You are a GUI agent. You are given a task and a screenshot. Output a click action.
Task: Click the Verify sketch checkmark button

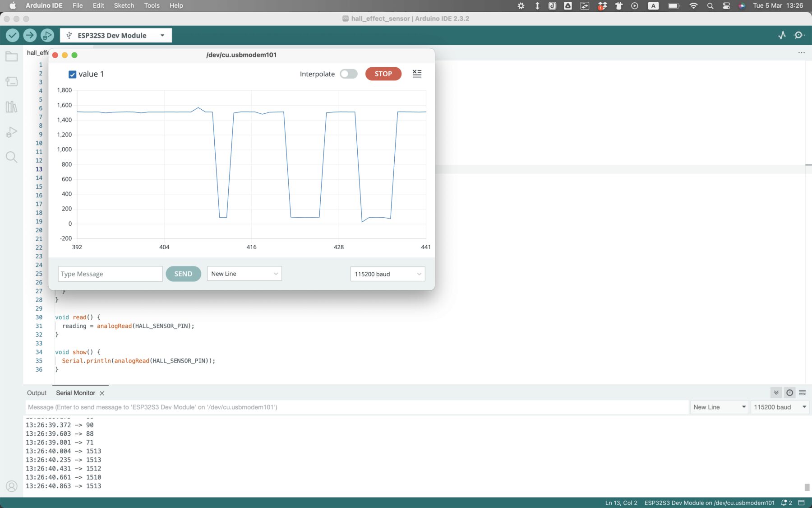(13, 35)
